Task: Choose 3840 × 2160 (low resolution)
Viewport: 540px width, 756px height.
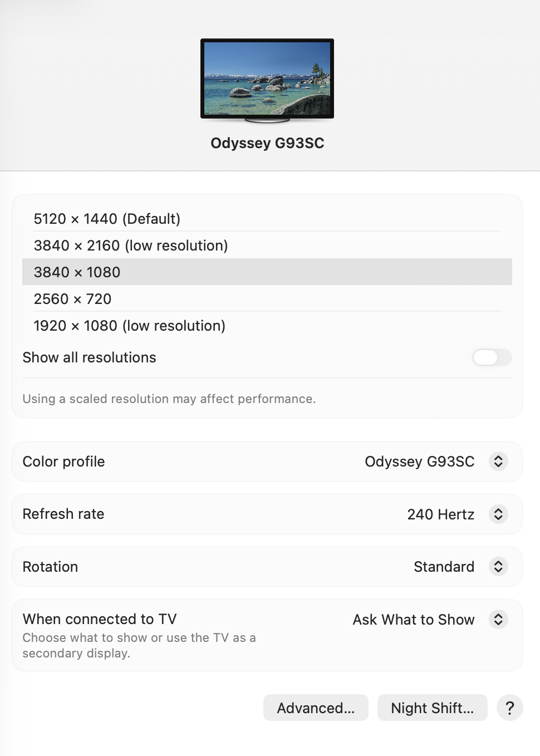Action: [x=267, y=246]
